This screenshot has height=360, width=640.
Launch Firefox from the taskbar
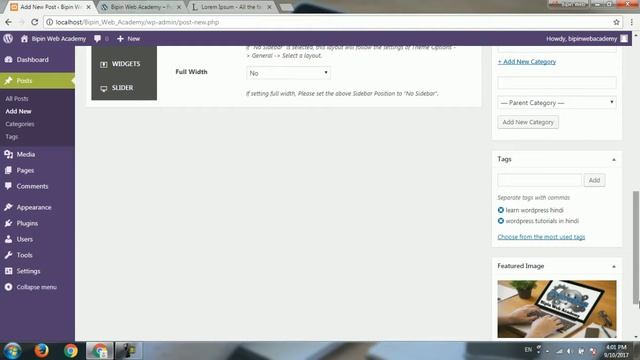pyautogui.click(x=41, y=351)
